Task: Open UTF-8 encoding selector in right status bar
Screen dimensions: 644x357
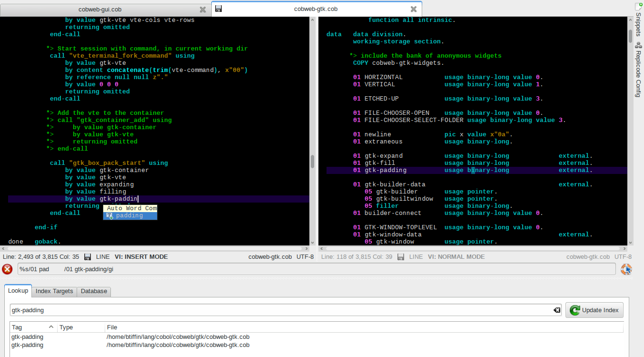Action: coord(623,257)
